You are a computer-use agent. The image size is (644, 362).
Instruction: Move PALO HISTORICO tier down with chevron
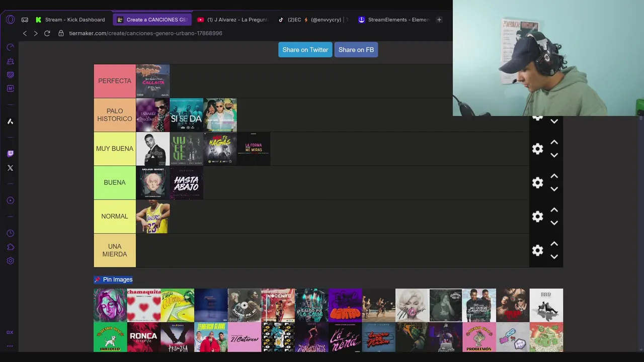click(x=554, y=122)
